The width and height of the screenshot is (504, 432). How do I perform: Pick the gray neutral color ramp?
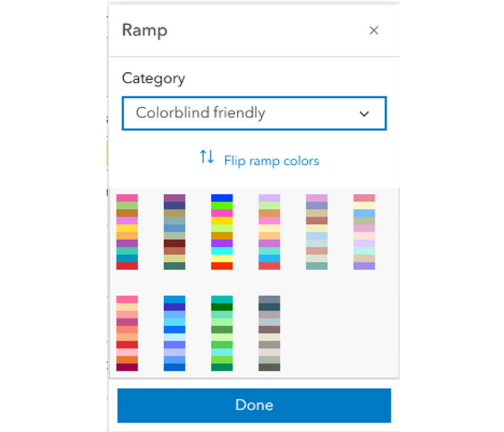coord(269,334)
